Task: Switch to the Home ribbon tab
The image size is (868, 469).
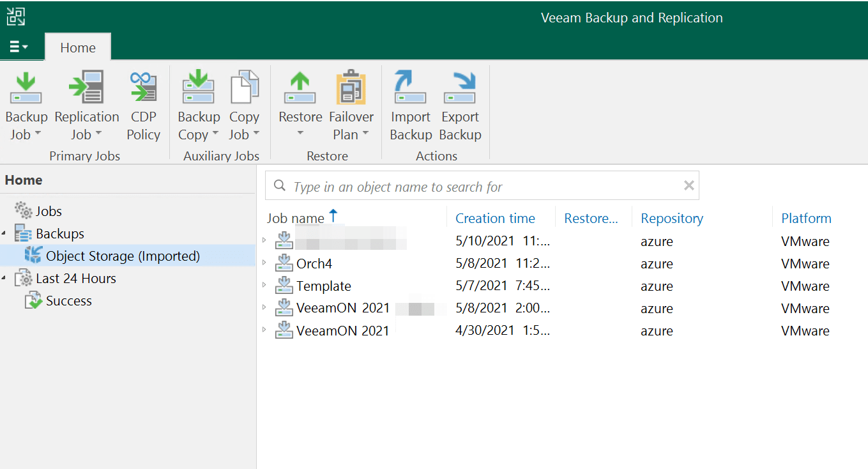Action: click(x=78, y=47)
